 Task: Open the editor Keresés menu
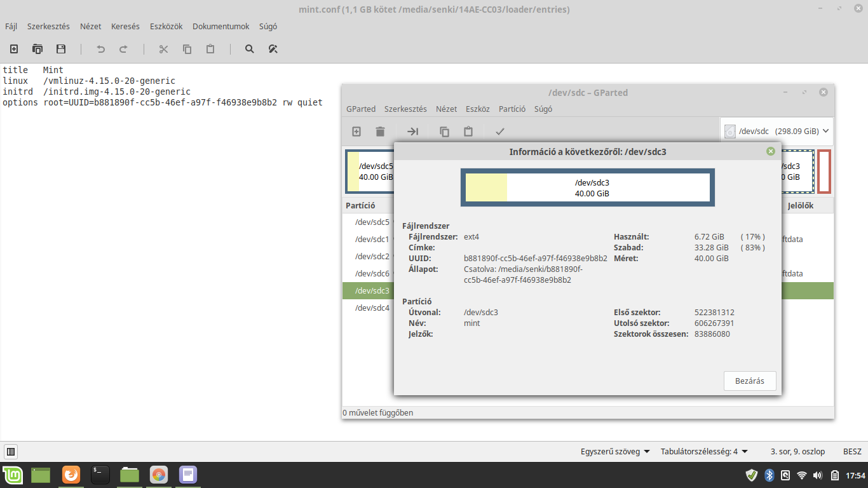tap(125, 27)
